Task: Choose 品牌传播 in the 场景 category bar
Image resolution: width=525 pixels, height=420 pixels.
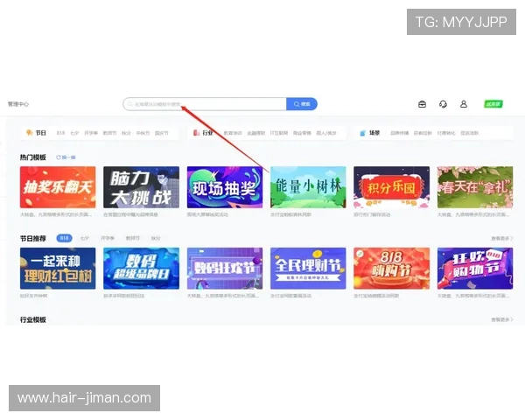Action: (400, 133)
